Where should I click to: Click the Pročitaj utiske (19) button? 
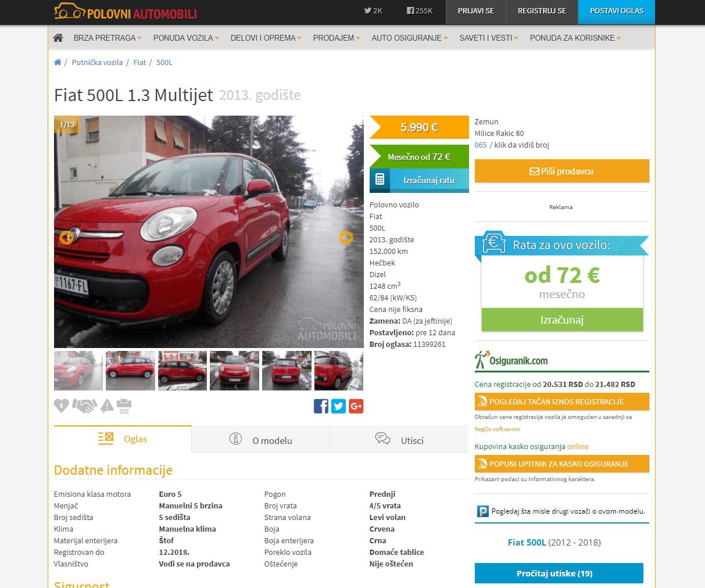point(559,573)
